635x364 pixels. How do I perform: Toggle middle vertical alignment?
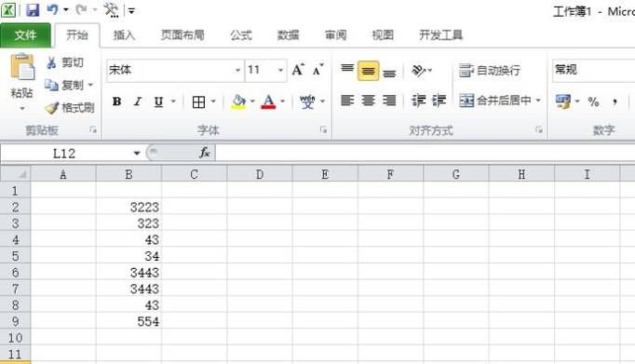click(x=368, y=71)
